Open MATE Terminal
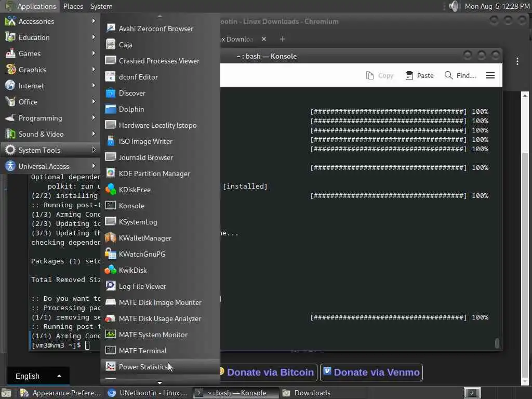The height and width of the screenshot is (399, 532). click(x=160, y=351)
